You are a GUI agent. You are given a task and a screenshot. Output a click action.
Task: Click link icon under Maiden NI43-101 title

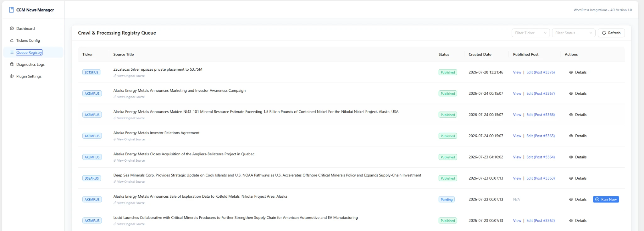click(115, 118)
